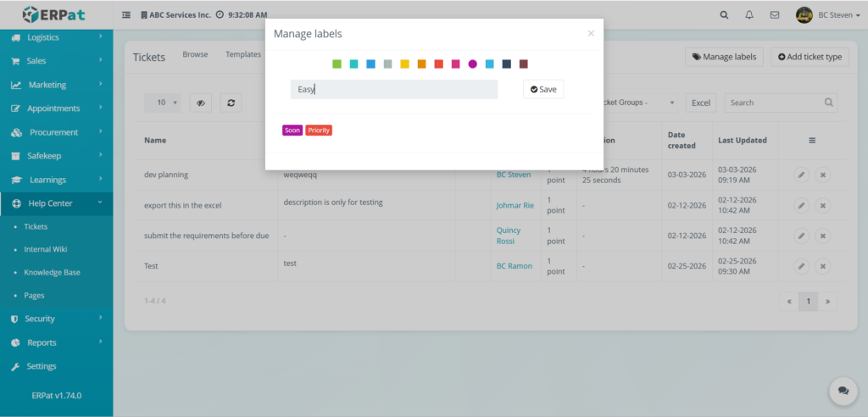Viewport: 868px width, 417px height.
Task: Delete the dev planning ticket
Action: click(822, 175)
